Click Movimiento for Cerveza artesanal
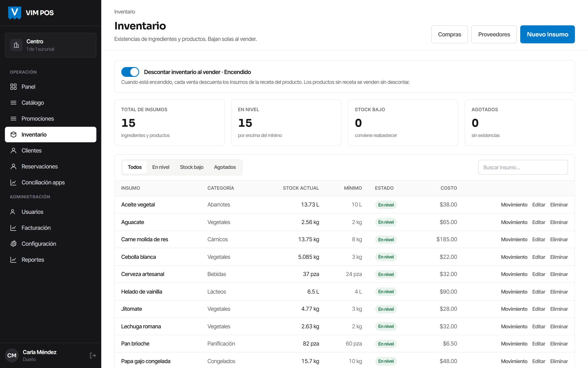 point(514,274)
